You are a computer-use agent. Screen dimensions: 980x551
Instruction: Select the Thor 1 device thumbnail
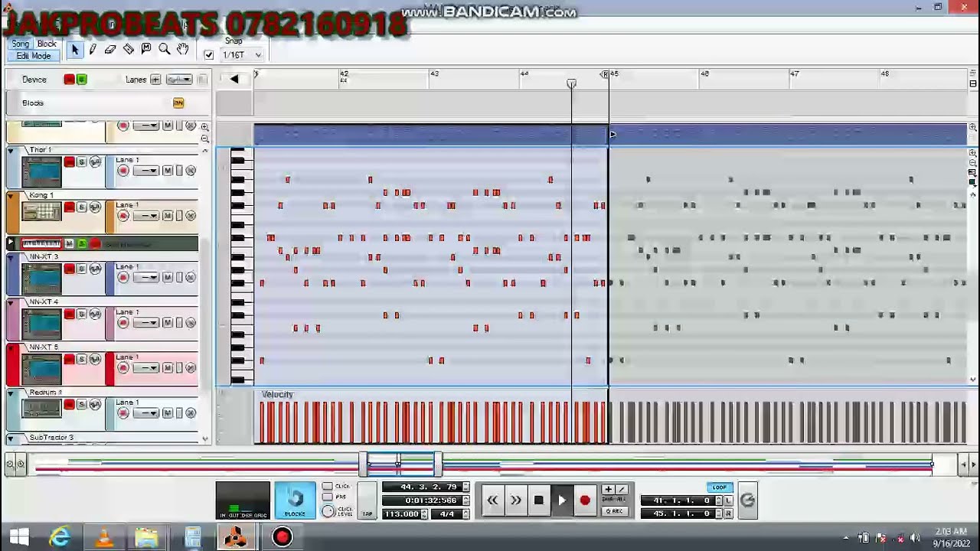pyautogui.click(x=41, y=171)
